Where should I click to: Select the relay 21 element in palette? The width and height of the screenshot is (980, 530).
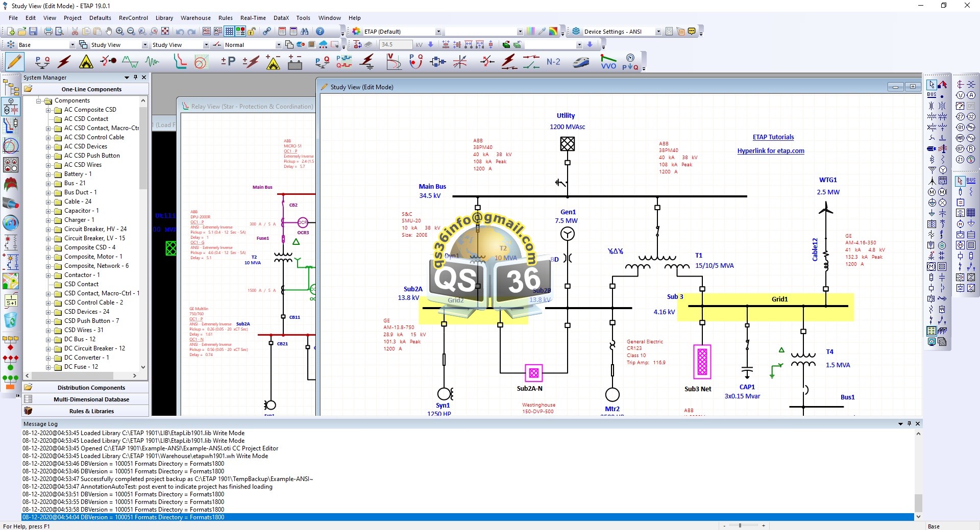click(x=960, y=159)
